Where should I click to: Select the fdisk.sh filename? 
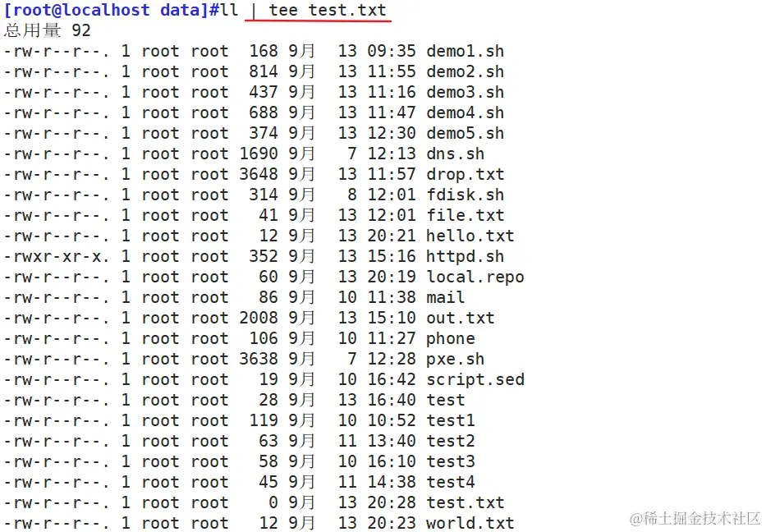(465, 195)
